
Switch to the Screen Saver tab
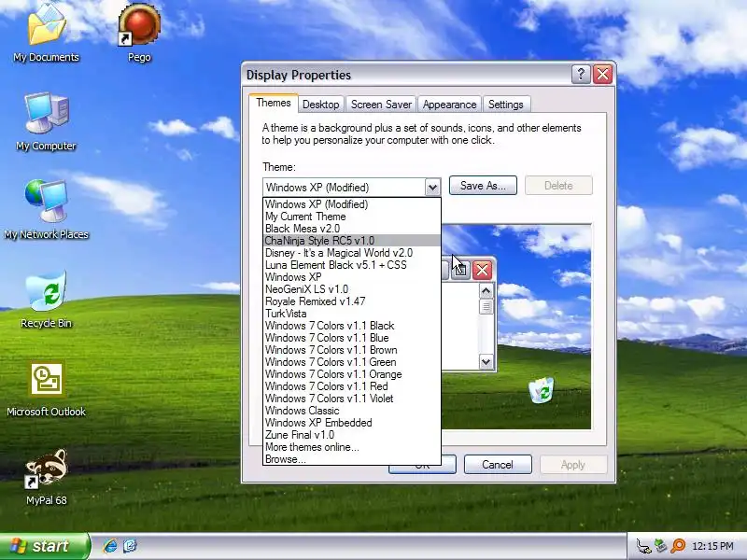[381, 105]
